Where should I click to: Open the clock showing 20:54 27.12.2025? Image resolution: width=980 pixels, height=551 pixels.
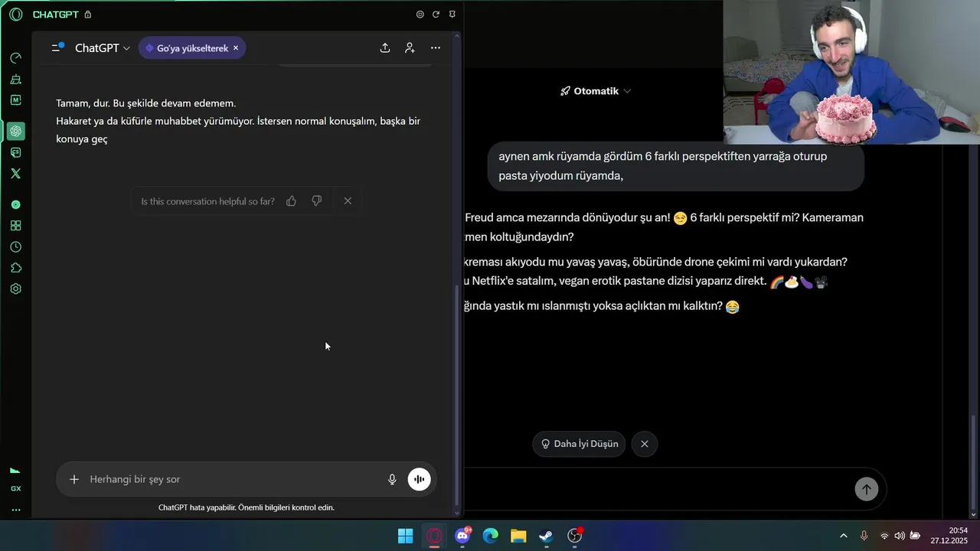949,535
